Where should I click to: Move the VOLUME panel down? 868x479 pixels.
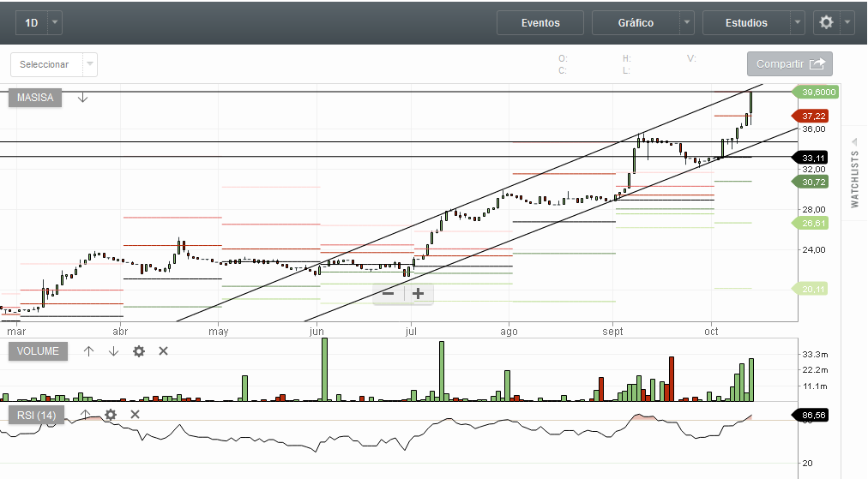pyautogui.click(x=113, y=351)
